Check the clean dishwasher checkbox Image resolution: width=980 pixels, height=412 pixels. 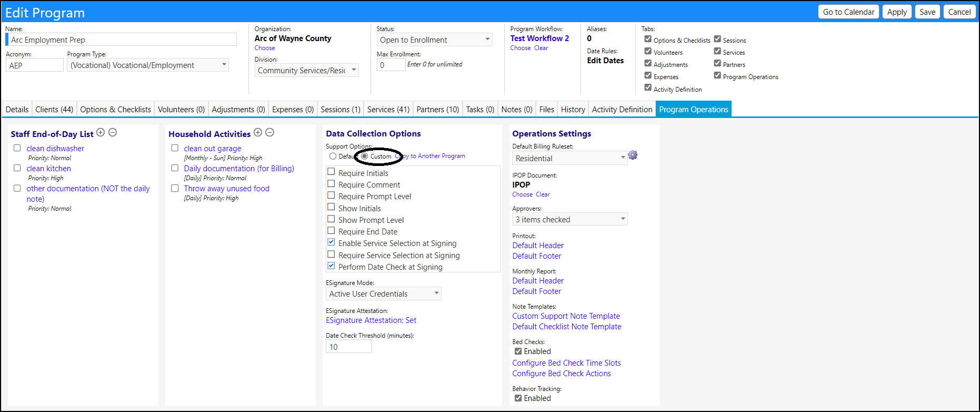pos(17,148)
